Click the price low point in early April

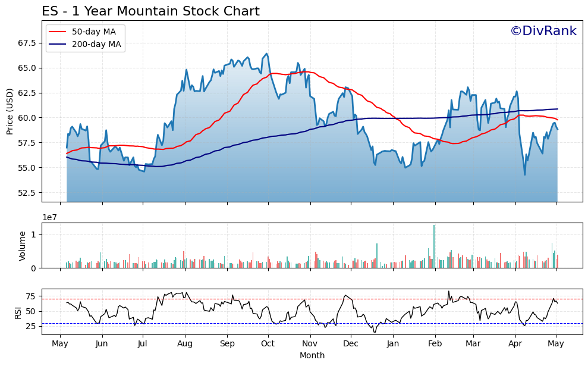click(x=524, y=174)
